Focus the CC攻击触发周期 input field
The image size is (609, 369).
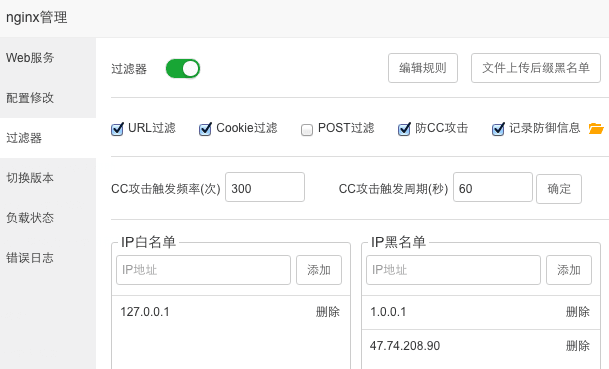[x=492, y=187]
